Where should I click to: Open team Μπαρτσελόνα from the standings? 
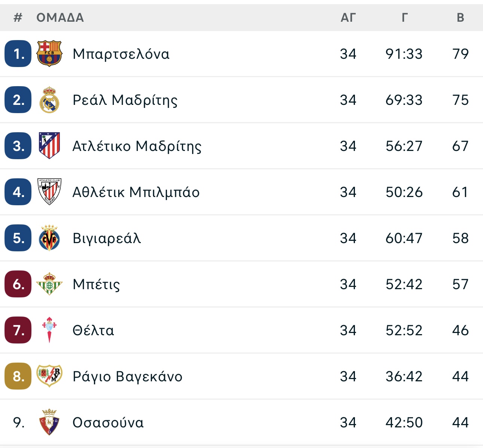(x=121, y=54)
